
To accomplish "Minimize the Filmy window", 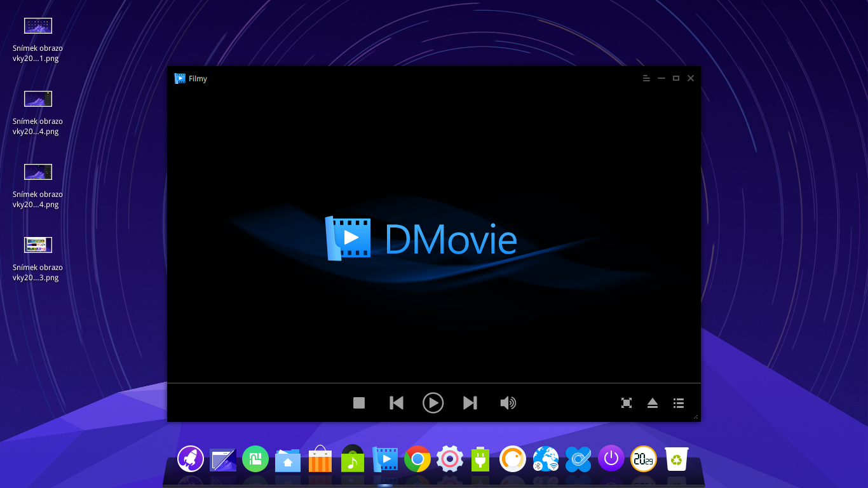I will (x=661, y=78).
